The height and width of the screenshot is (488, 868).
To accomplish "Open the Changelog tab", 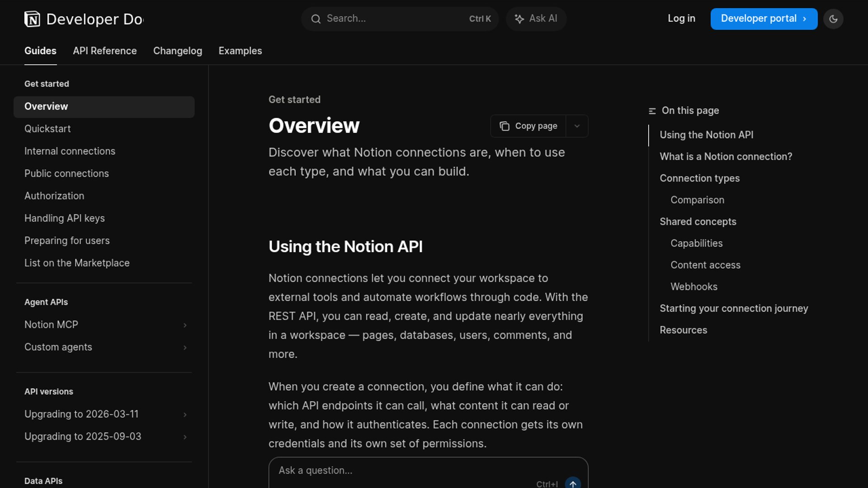I will pyautogui.click(x=178, y=51).
